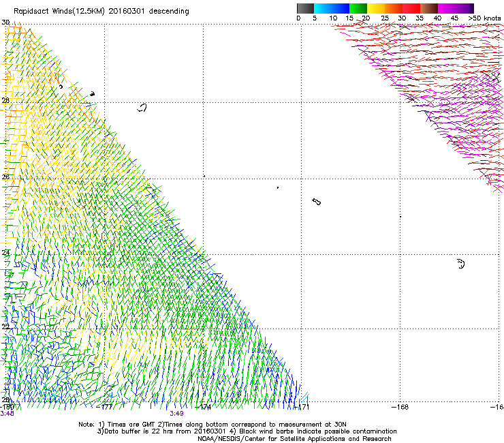This screenshot has height=443, width=504.
Task: Click the green 15-20 knots legend color
Action: [358, 8]
